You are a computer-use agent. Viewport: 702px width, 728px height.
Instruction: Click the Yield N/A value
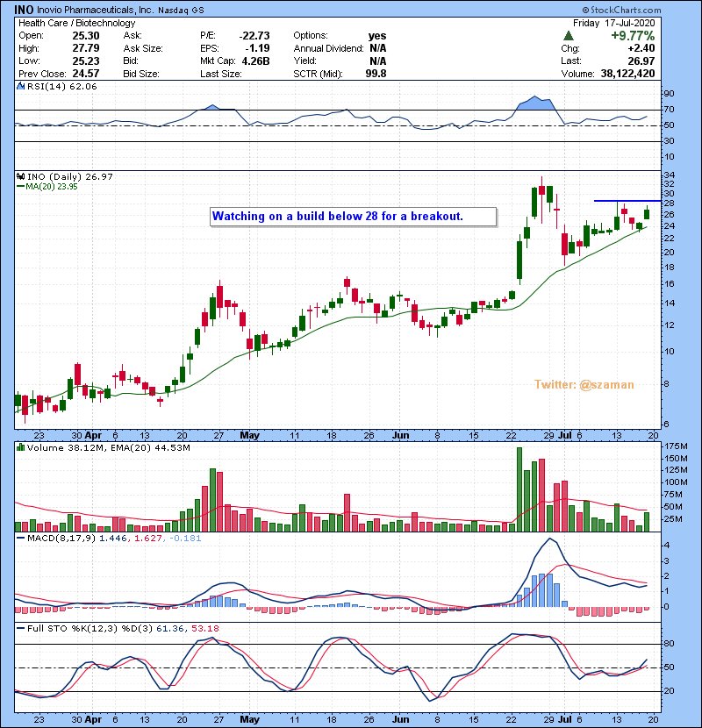coord(377,61)
